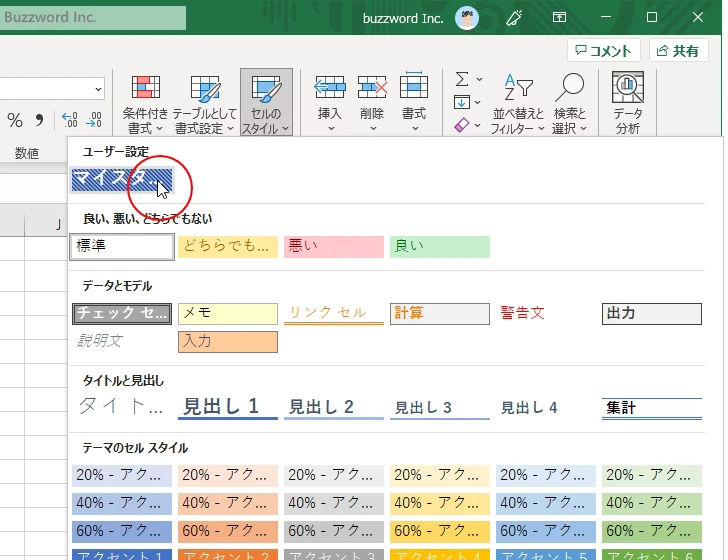This screenshot has height=560, width=728.
Task: Apply comma style number format
Action: pos(39,120)
